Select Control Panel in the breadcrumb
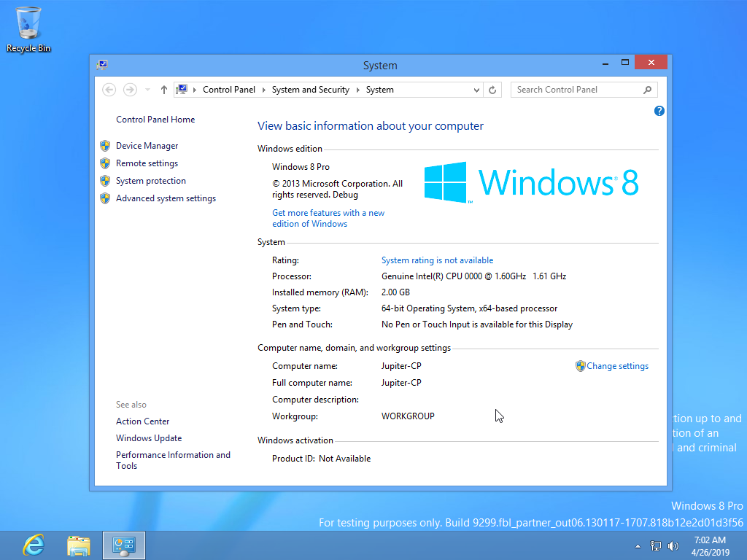The width and height of the screenshot is (747, 560). (228, 90)
